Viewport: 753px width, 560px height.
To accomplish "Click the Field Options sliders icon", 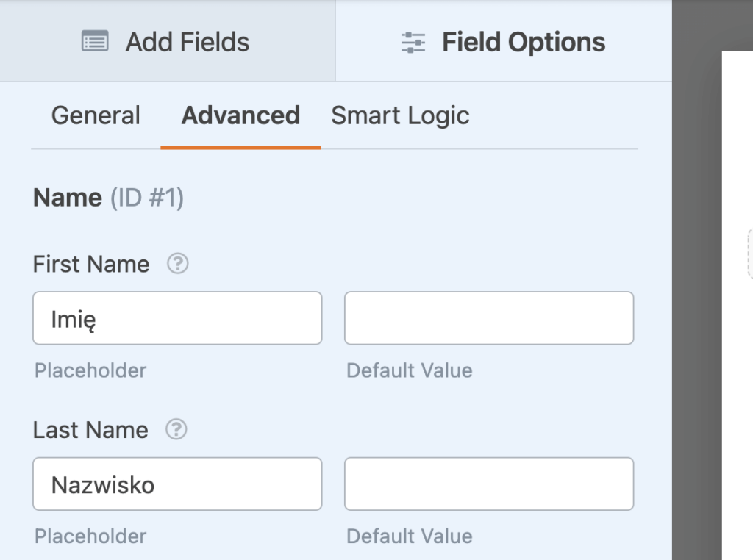I will pos(413,42).
